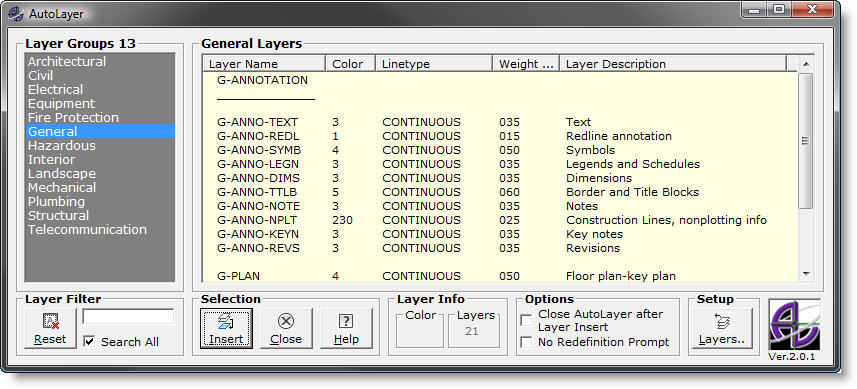Open Help from the Selection group
Viewport: 857px width, 389px height.
coord(346,328)
